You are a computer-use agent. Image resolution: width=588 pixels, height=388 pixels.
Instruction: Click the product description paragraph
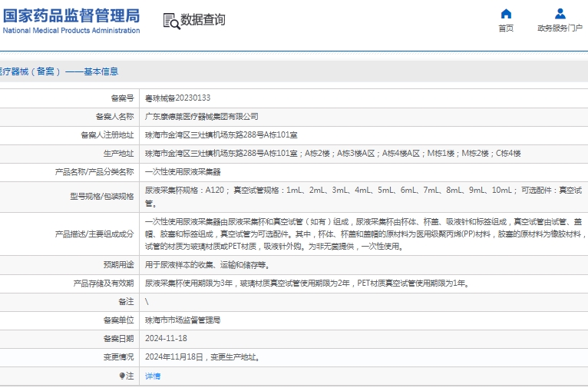(x=365, y=234)
